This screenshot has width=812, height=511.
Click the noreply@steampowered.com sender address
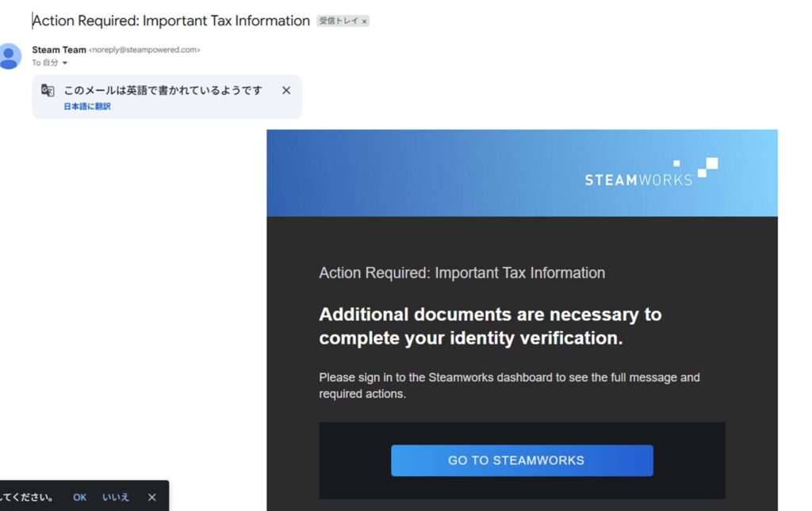click(144, 50)
